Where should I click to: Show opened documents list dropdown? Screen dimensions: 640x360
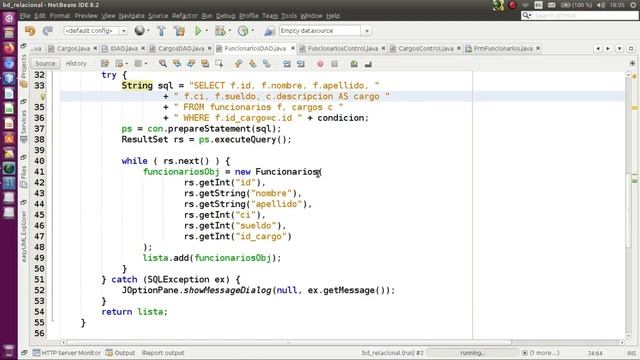[619, 48]
